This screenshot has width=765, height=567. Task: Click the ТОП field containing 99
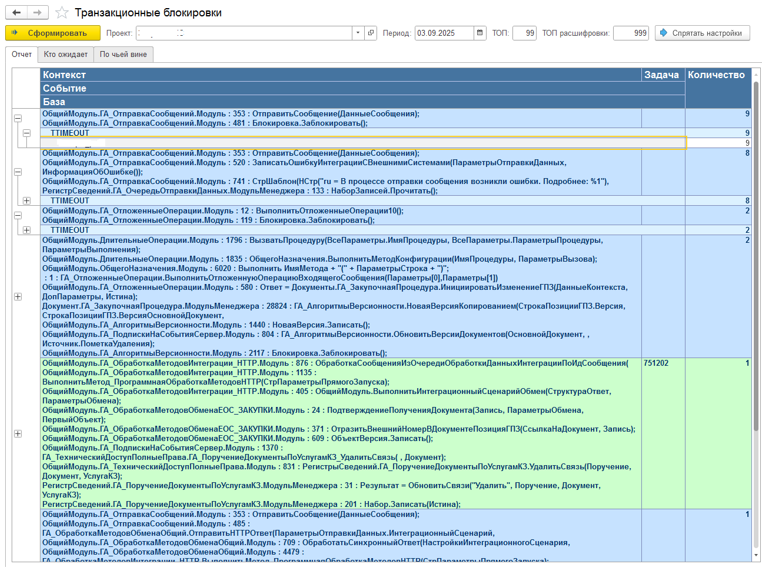pos(524,33)
